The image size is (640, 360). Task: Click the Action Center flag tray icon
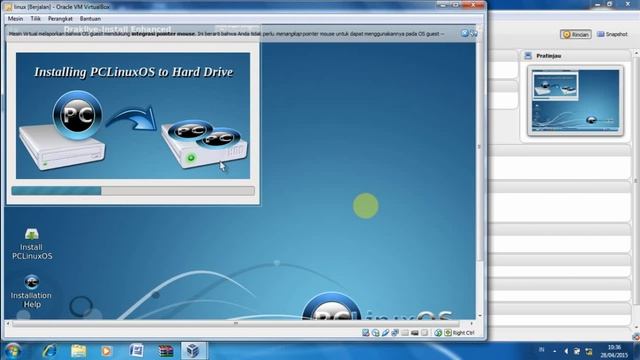577,351
